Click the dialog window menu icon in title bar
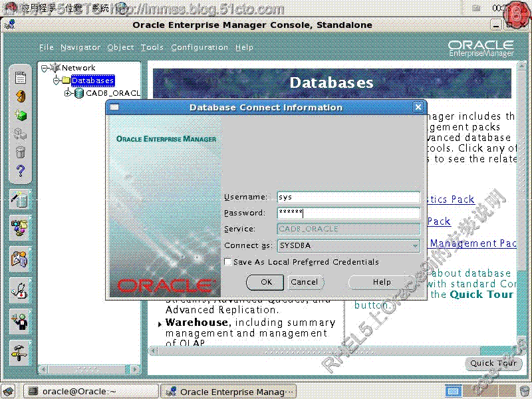532x399 pixels. 114,107
